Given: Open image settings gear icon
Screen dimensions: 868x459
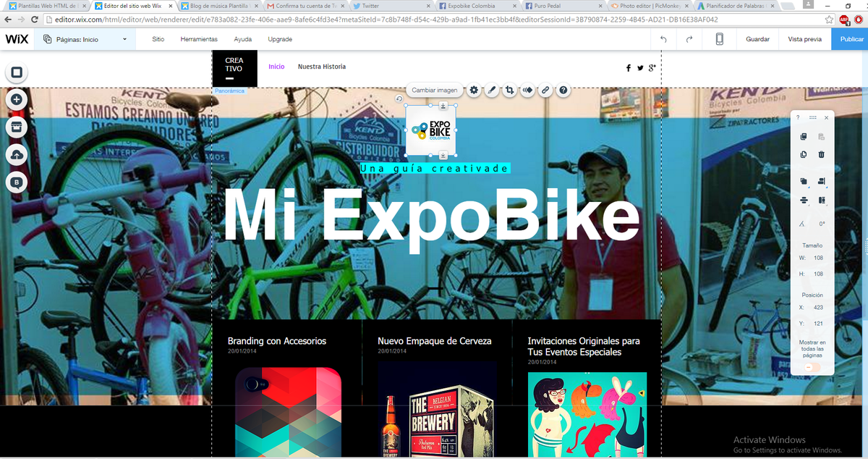Looking at the screenshot, I should tap(474, 90).
